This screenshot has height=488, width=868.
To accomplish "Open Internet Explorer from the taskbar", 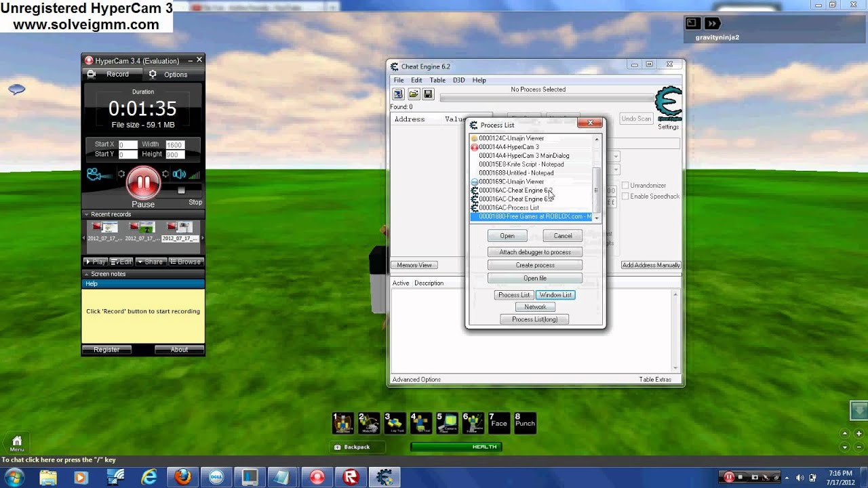I will click(x=148, y=477).
